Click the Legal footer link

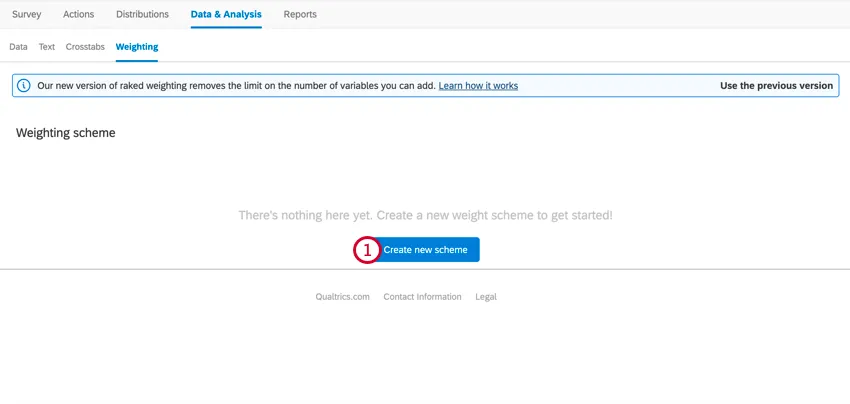pyautogui.click(x=486, y=297)
